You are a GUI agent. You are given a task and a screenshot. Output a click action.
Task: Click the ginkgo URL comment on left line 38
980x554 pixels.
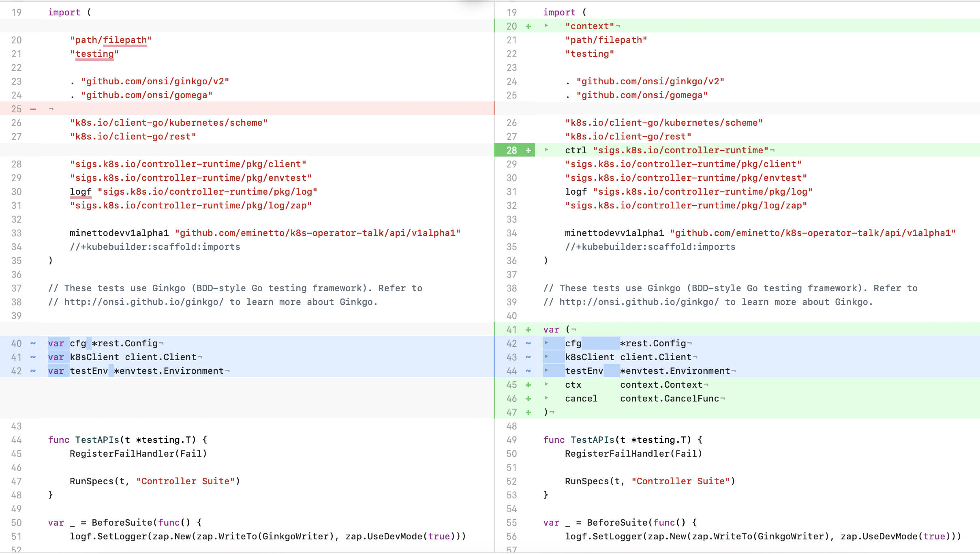pos(213,302)
